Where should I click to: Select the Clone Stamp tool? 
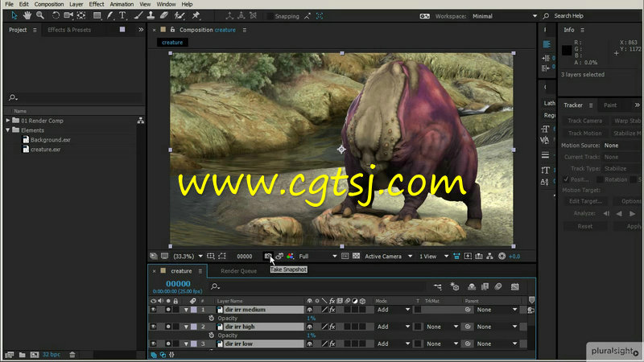coord(151,15)
